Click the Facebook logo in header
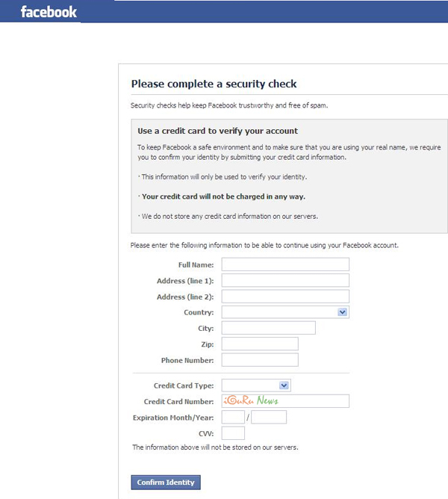 pos(49,12)
